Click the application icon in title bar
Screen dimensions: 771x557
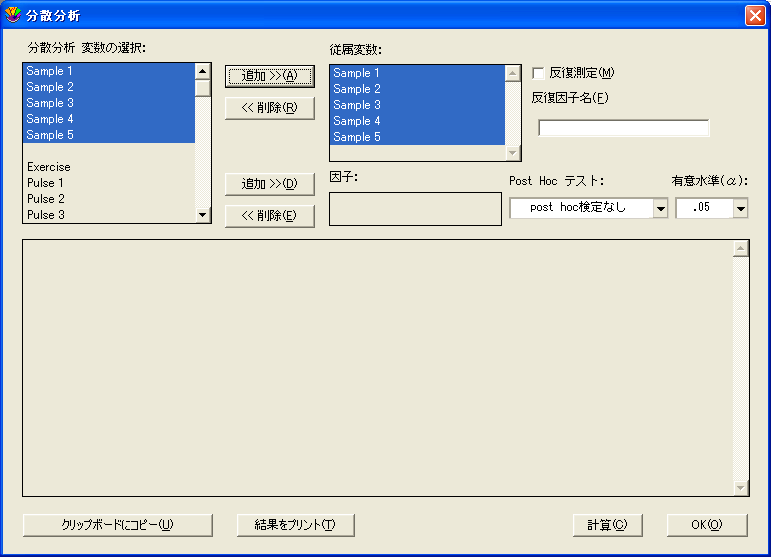pos(13,15)
